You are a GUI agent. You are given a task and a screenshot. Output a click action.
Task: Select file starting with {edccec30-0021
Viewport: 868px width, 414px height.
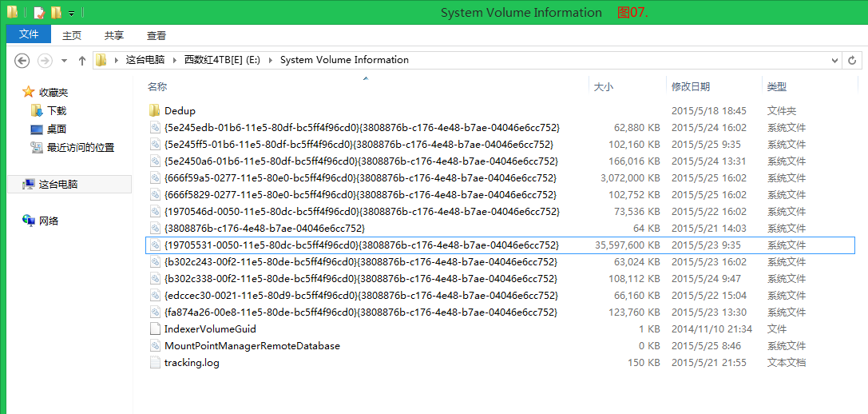pyautogui.click(x=501, y=295)
